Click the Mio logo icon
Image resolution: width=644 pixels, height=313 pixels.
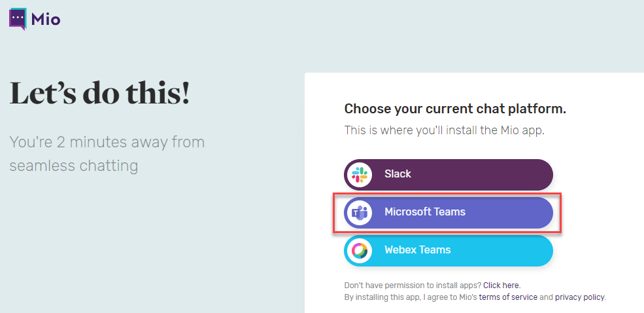[18, 18]
